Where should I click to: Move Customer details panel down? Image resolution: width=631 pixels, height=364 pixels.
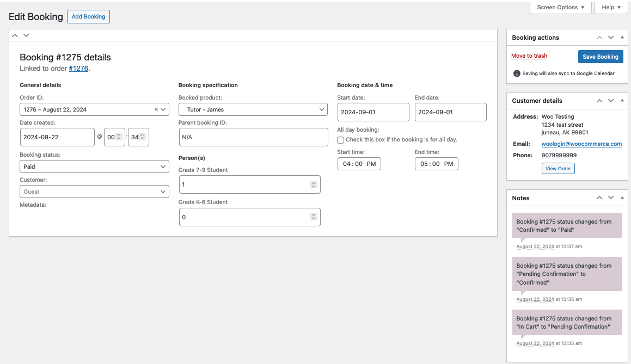(x=611, y=101)
